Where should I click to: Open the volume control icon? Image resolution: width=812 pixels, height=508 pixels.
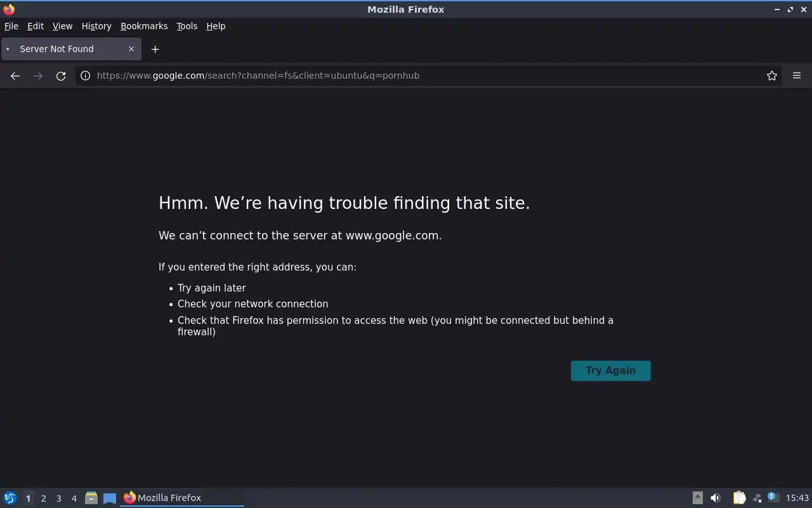pyautogui.click(x=716, y=498)
